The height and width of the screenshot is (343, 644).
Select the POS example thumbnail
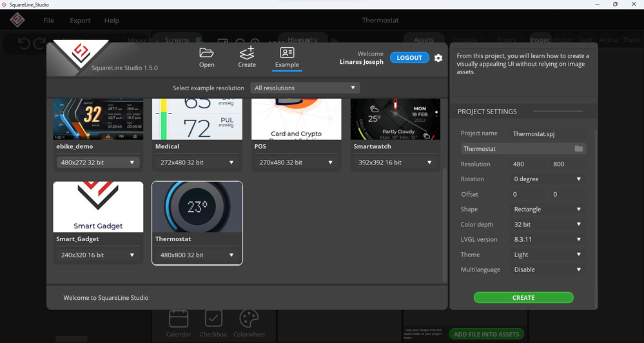point(296,119)
